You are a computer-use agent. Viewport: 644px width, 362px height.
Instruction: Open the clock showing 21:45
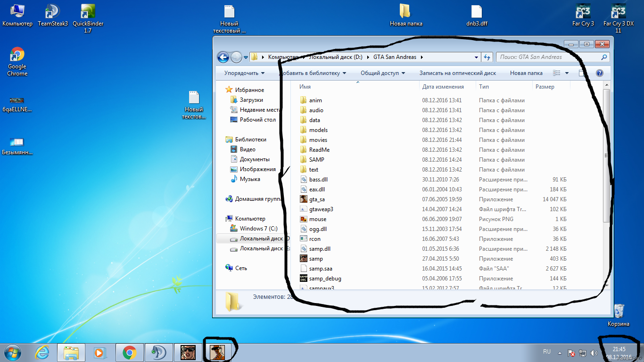point(619,353)
